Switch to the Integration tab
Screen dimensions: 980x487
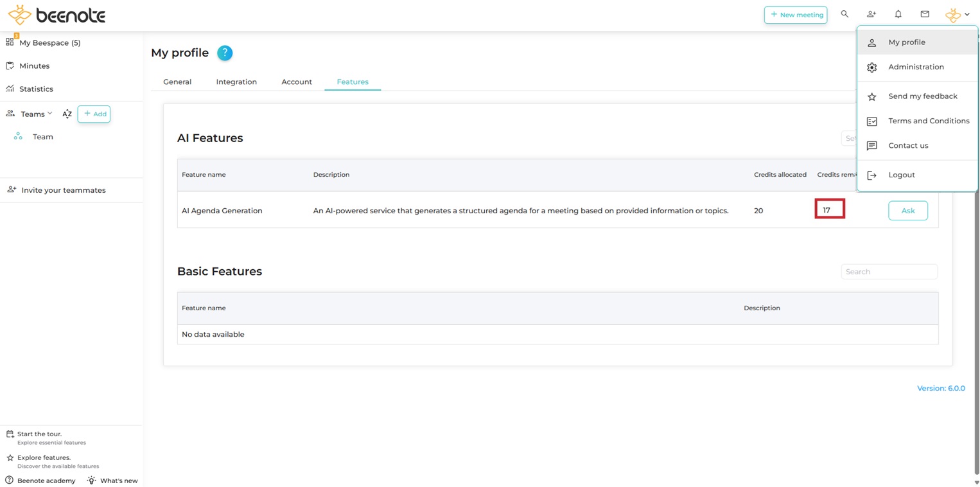pyautogui.click(x=236, y=82)
